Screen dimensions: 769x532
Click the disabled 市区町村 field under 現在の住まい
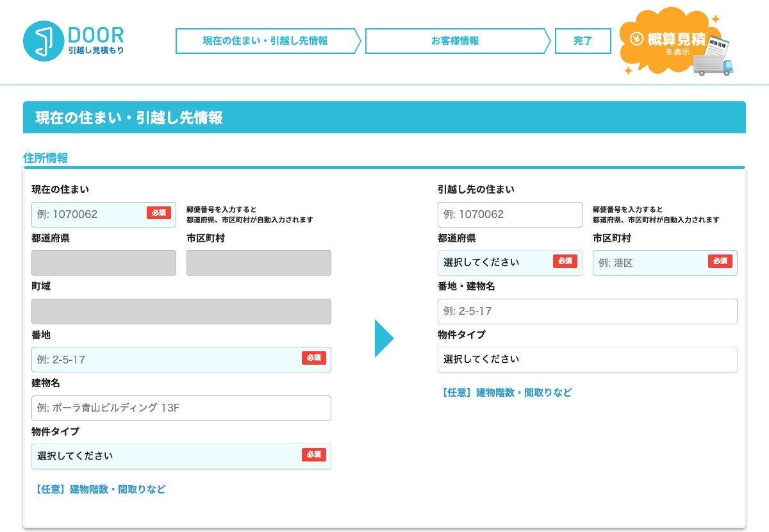click(x=259, y=263)
